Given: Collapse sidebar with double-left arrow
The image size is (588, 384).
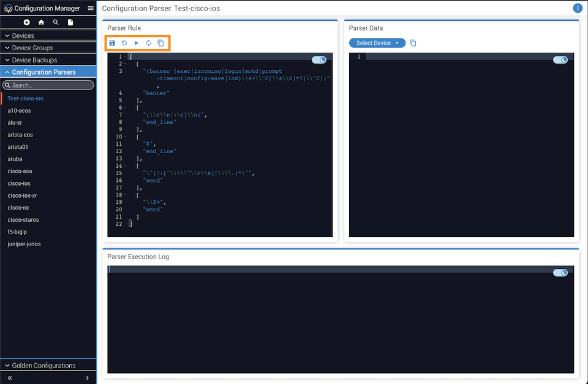Looking at the screenshot, I should 10,378.
